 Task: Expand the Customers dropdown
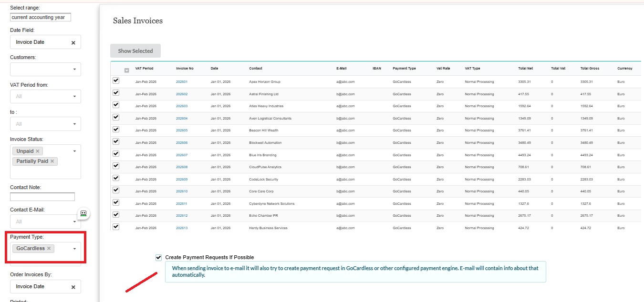click(x=75, y=70)
